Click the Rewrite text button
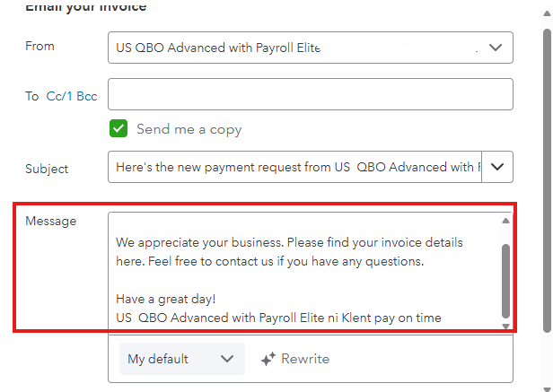Image resolution: width=553 pixels, height=392 pixels. coord(305,359)
